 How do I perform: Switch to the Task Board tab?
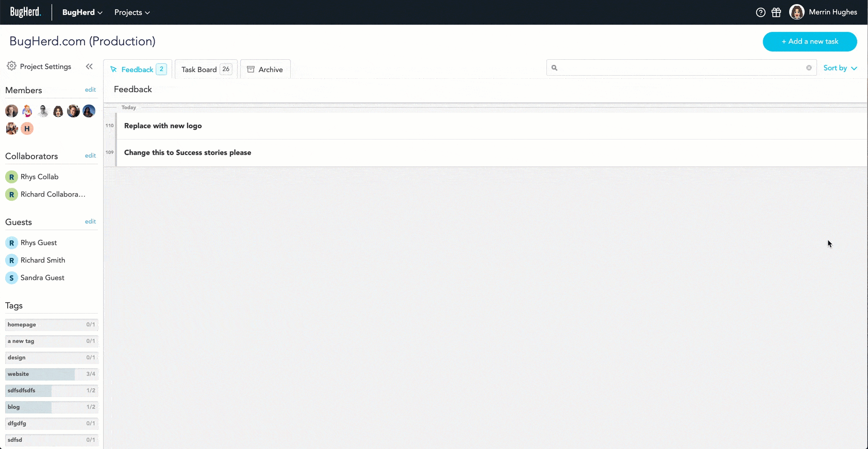(x=206, y=69)
